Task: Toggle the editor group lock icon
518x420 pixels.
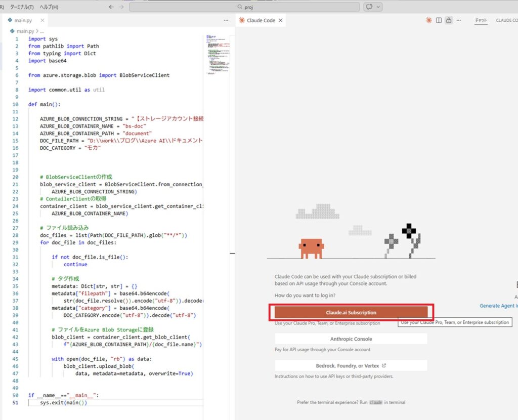Action: click(448, 20)
